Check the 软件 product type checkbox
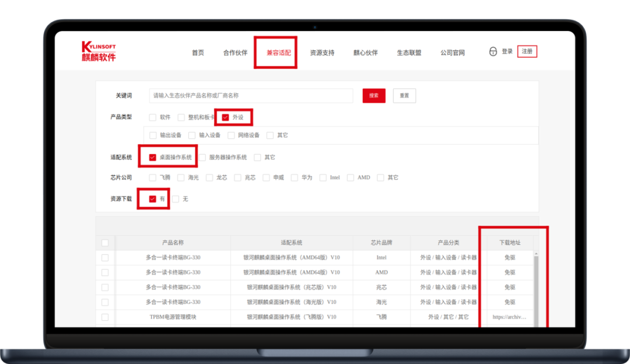Viewport: 630px width, 364px height. click(153, 117)
